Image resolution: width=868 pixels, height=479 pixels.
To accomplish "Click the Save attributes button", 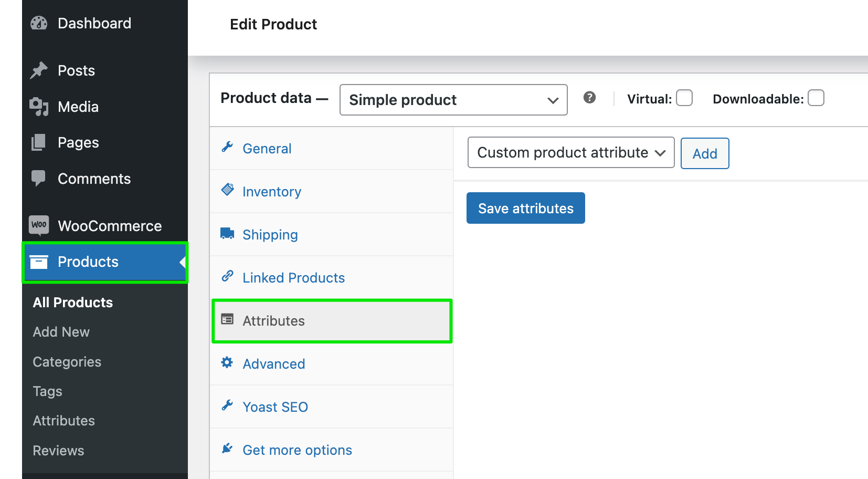I will pyautogui.click(x=525, y=208).
